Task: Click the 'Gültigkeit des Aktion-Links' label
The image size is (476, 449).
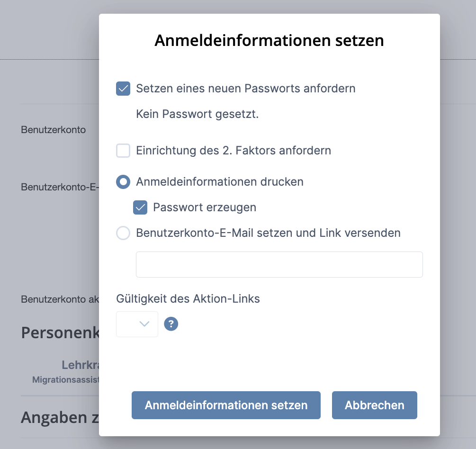Action: coord(188,299)
